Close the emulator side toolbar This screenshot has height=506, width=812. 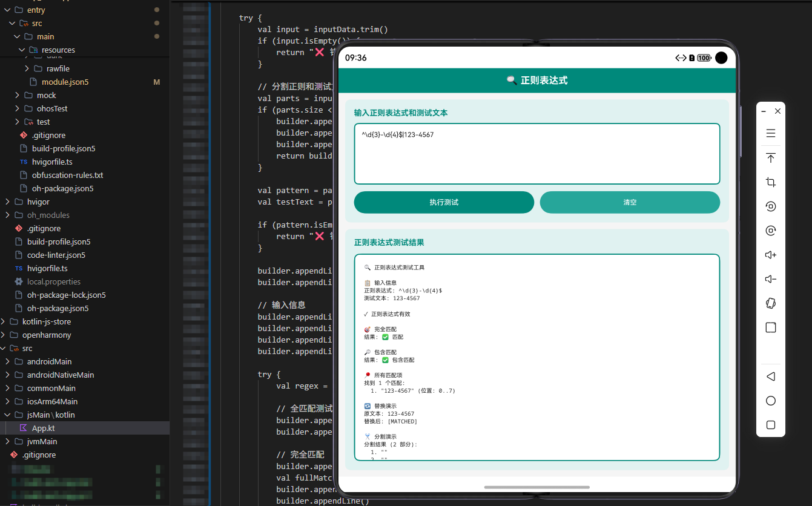pyautogui.click(x=778, y=111)
